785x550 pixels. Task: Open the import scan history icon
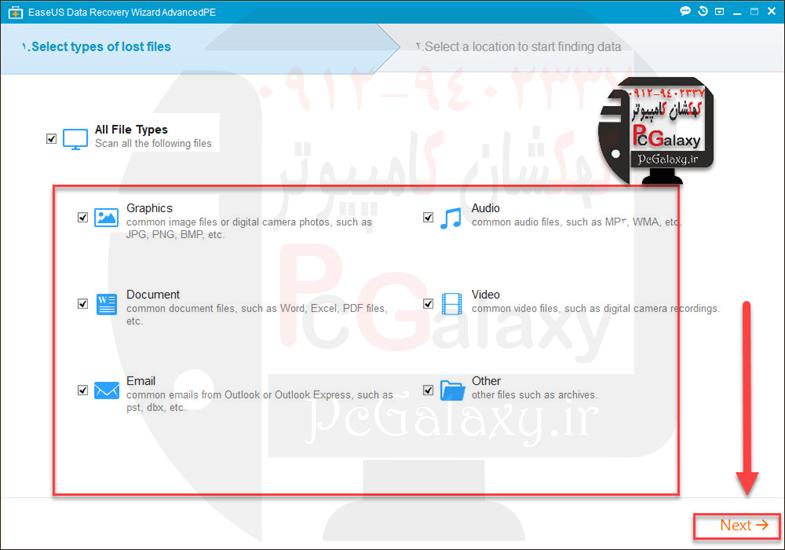point(704,12)
